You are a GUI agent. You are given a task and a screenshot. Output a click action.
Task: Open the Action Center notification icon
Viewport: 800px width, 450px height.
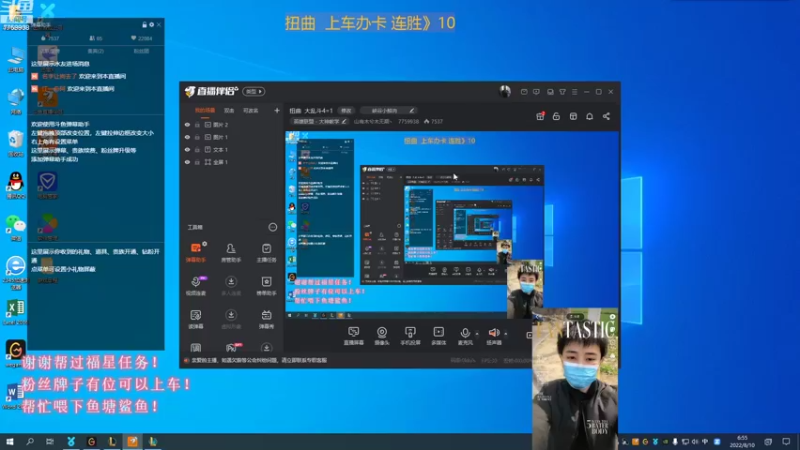click(786, 441)
